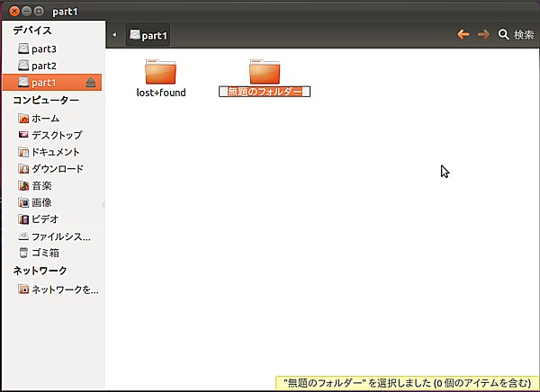Click the 画像 pictures icon

(x=23, y=202)
